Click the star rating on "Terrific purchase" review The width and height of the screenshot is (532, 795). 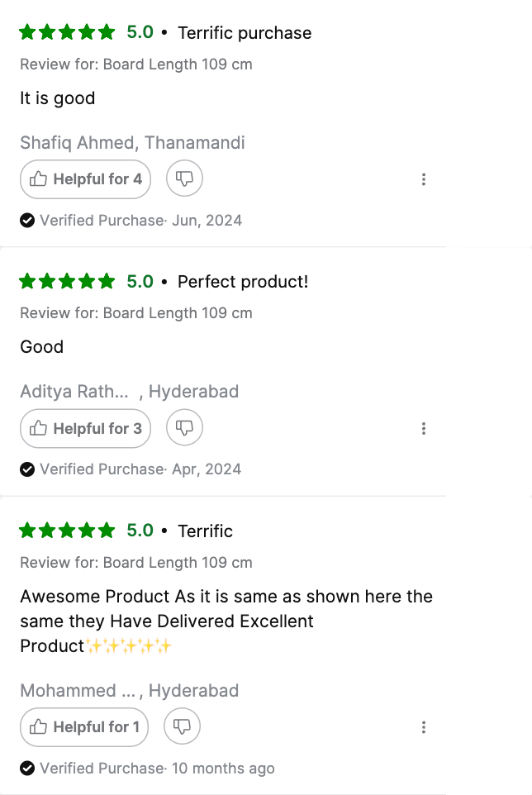67,32
